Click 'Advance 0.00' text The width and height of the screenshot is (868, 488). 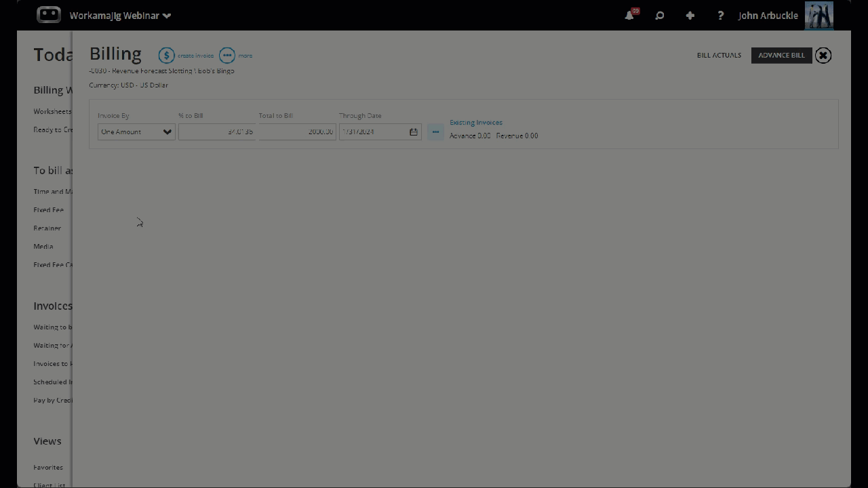click(470, 136)
